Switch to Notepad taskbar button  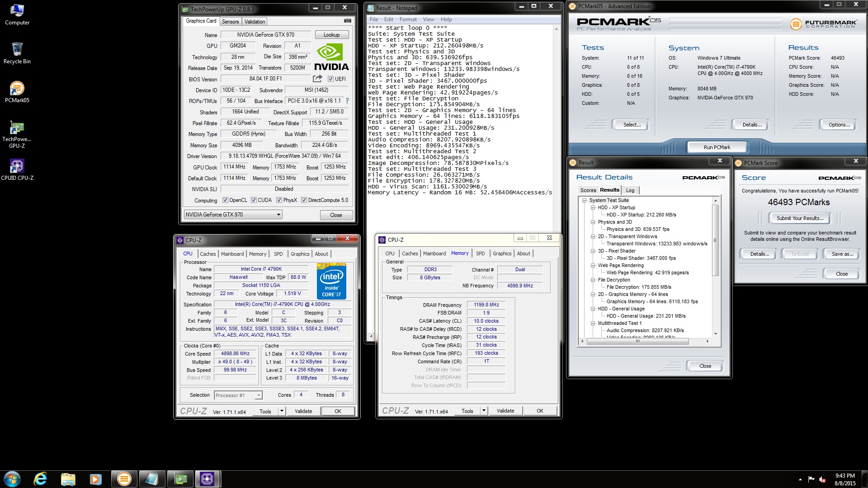coord(152,479)
